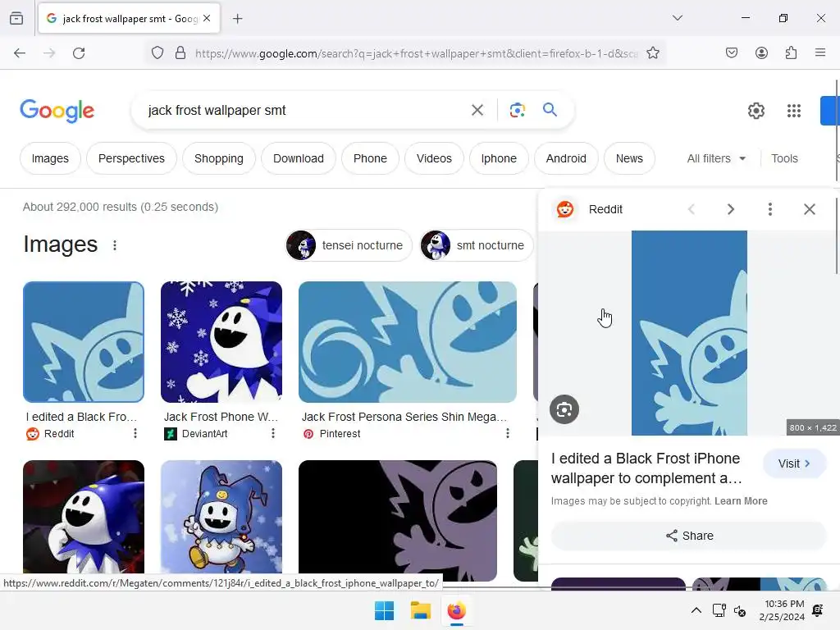Image resolution: width=840 pixels, height=630 pixels.
Task: Open Firefox View icon
Action: pyautogui.click(x=16, y=19)
